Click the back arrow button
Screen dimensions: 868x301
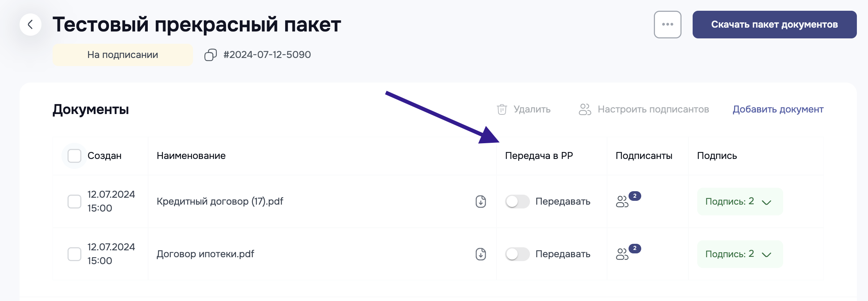point(30,25)
